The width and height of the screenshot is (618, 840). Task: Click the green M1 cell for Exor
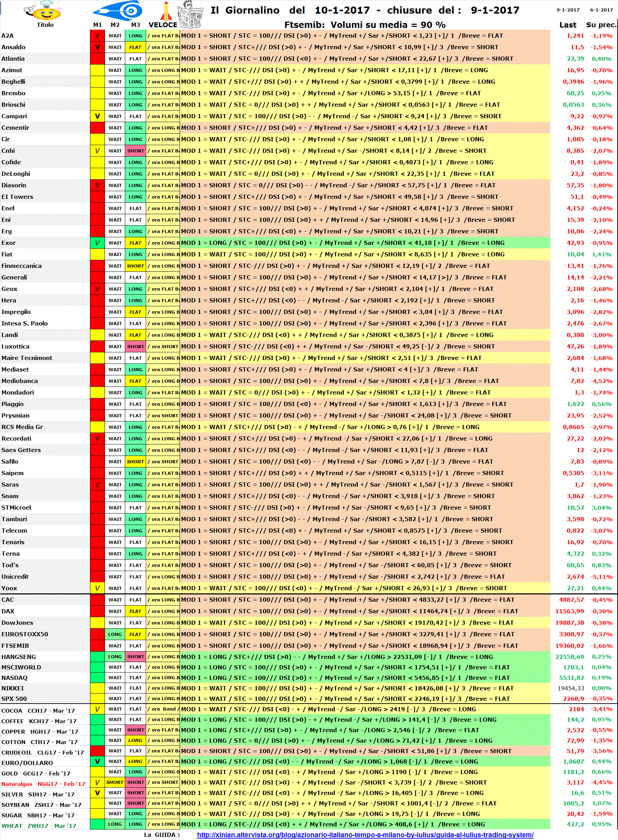97,243
